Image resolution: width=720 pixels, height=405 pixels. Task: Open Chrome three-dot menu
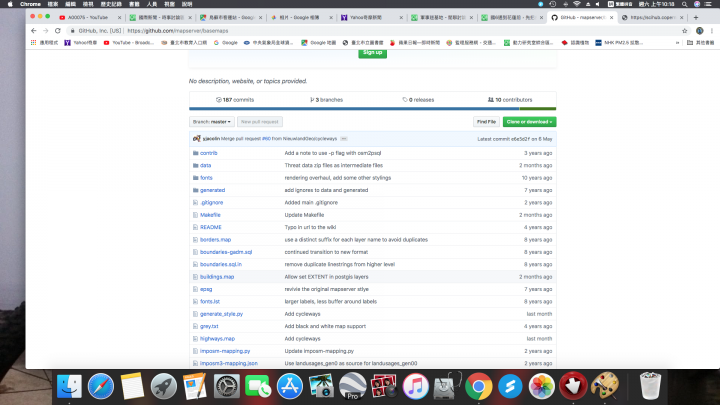[712, 31]
